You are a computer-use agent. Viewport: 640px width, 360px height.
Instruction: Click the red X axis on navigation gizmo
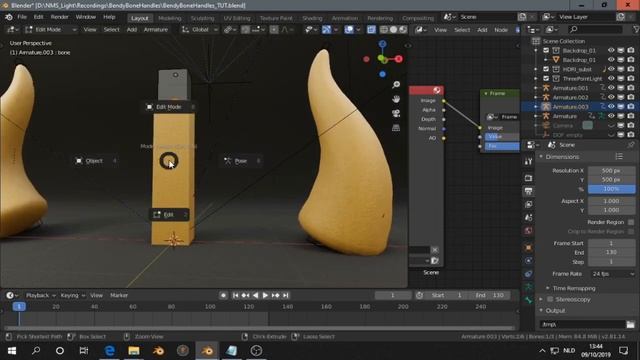398,59
